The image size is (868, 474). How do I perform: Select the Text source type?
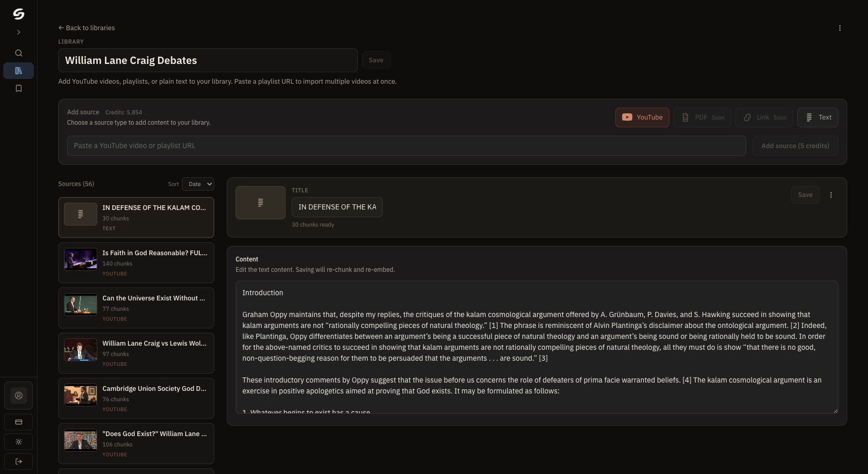818,117
